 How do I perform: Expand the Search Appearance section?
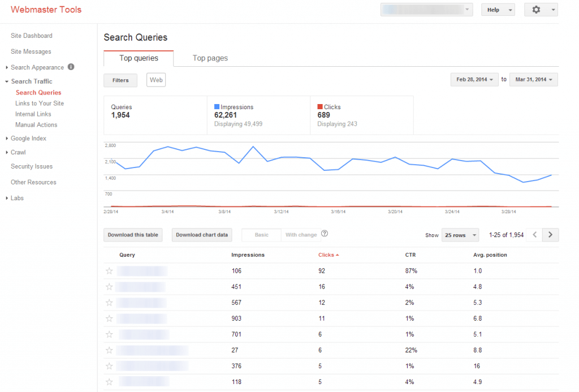[7, 67]
